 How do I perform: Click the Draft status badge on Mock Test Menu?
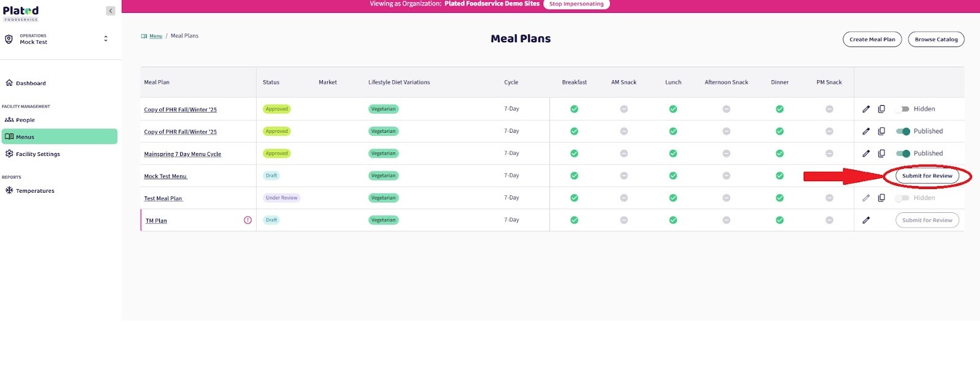(271, 176)
